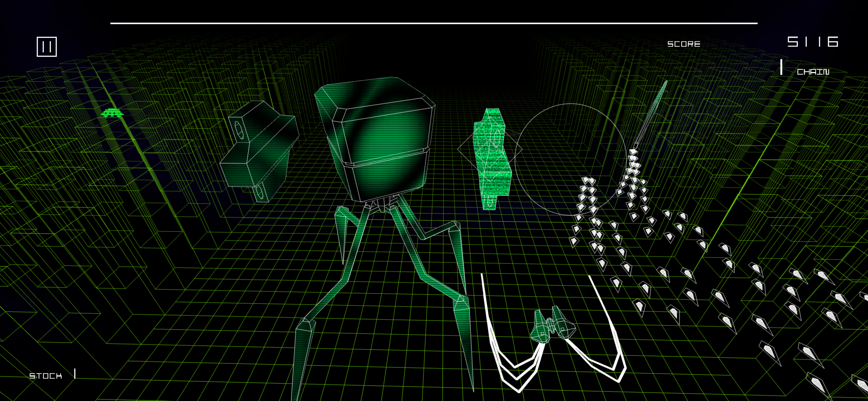Viewport: 868px width, 401px height.
Task: Tap the stock life marker next to STOCK
Action: [75, 374]
